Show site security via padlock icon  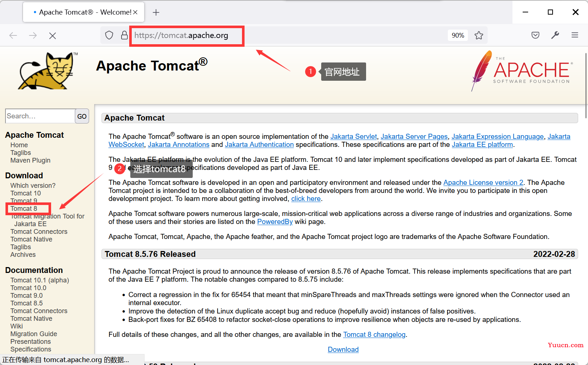124,35
